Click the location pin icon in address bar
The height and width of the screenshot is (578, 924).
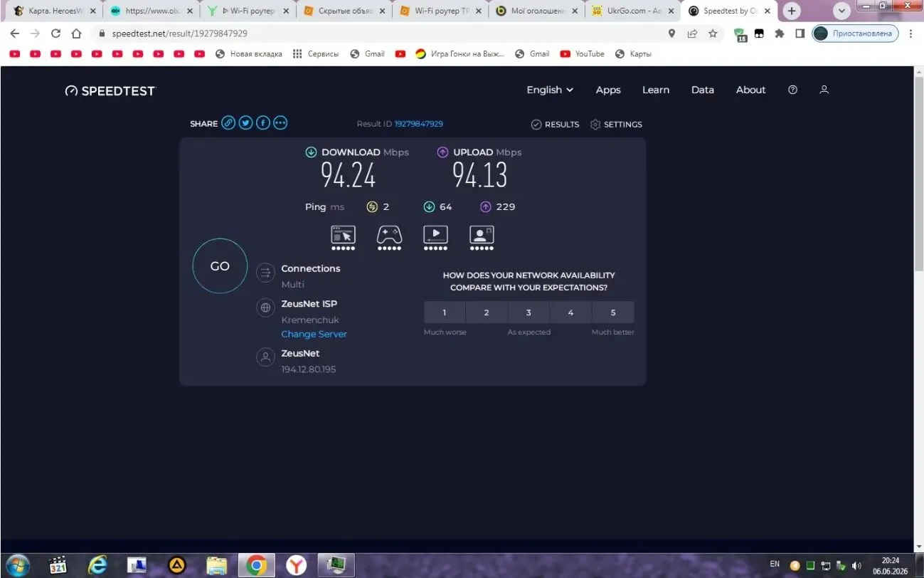pyautogui.click(x=671, y=33)
